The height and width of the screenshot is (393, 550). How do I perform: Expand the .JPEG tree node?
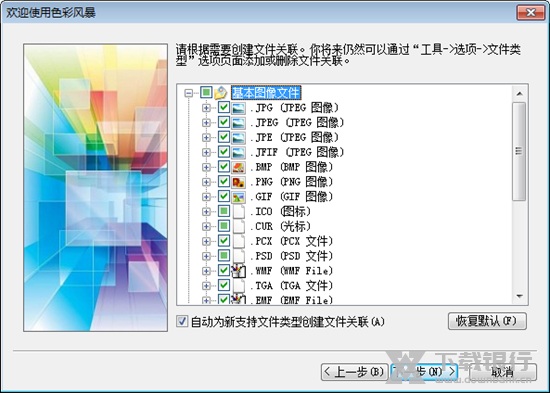[x=206, y=122]
